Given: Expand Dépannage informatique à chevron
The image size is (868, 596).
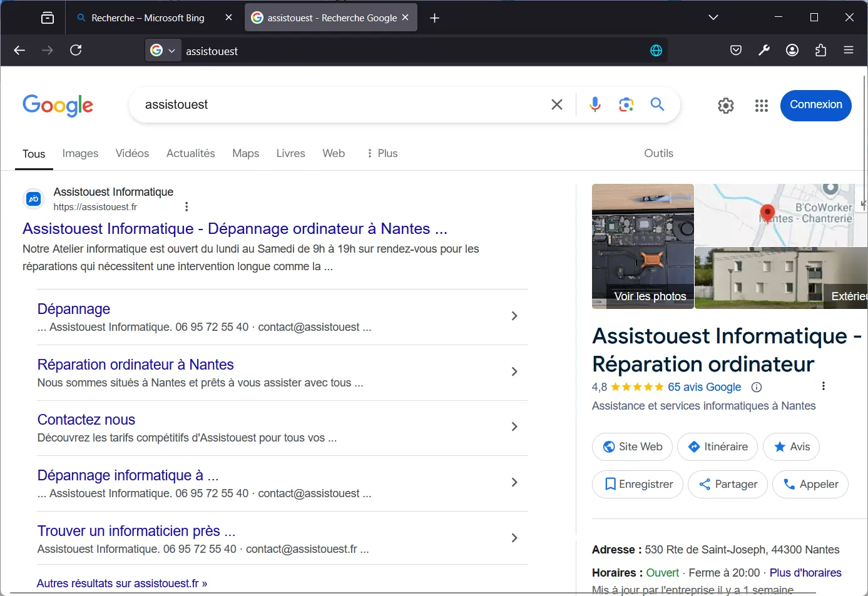Looking at the screenshot, I should coord(514,482).
